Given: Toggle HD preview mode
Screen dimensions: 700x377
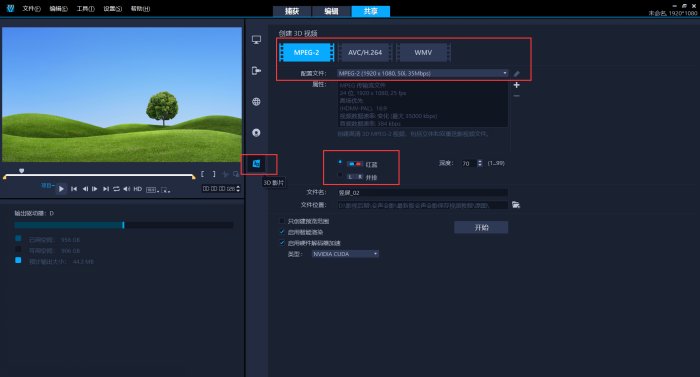Looking at the screenshot, I should coord(138,189).
